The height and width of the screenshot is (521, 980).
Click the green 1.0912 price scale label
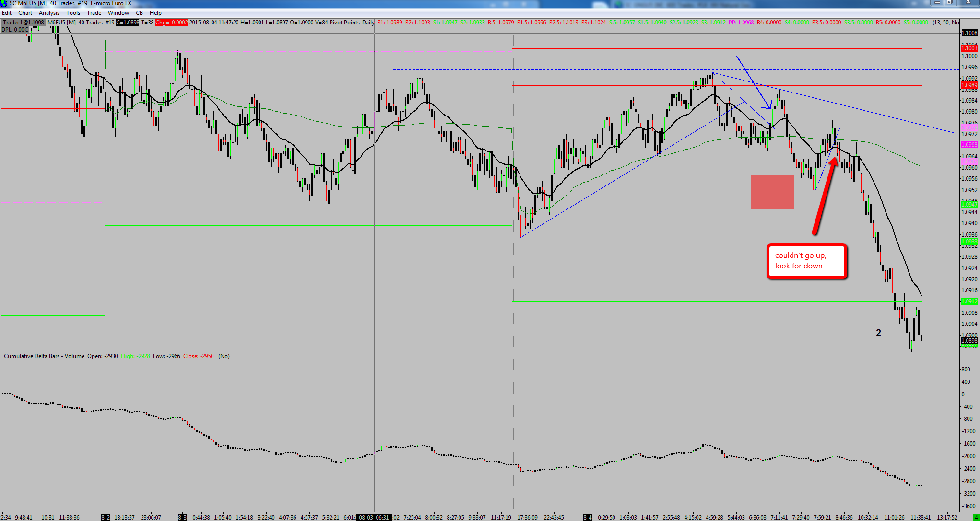pos(969,301)
